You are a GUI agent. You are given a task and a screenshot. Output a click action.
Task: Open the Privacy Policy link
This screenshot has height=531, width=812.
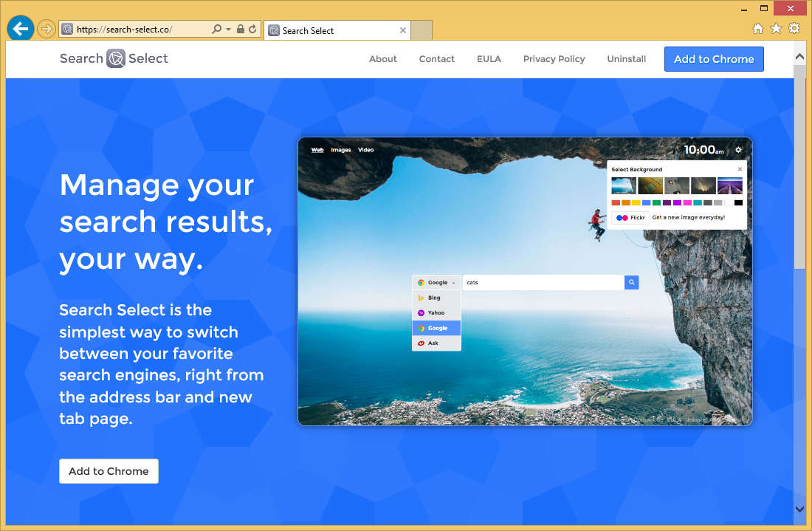[554, 59]
